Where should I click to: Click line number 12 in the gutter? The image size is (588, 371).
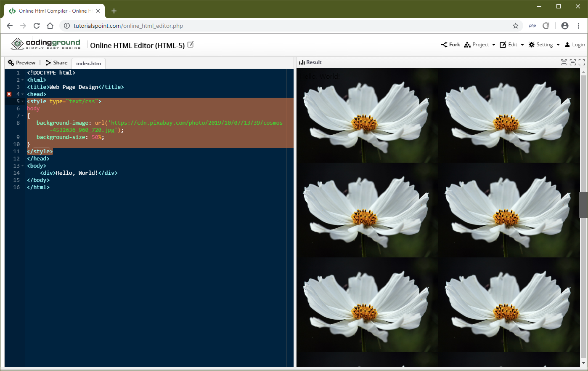16,159
